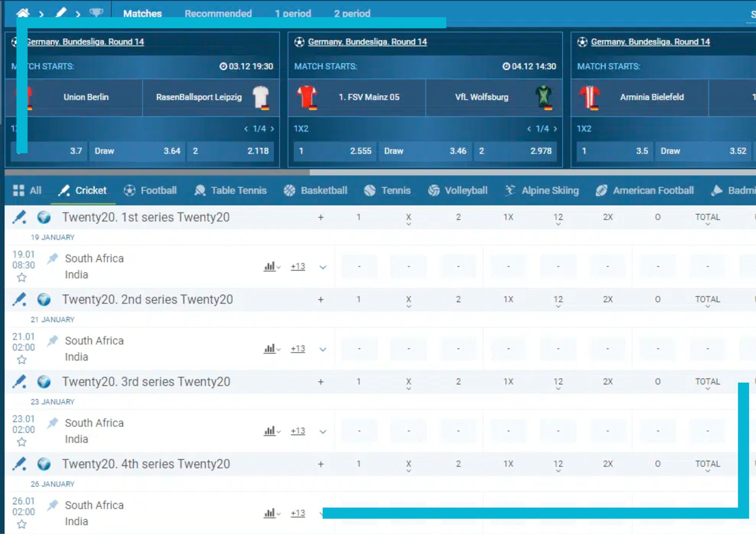This screenshot has width=756, height=534.
Task: Click globe icon beside 4th series Twenty20
Action: click(x=44, y=464)
